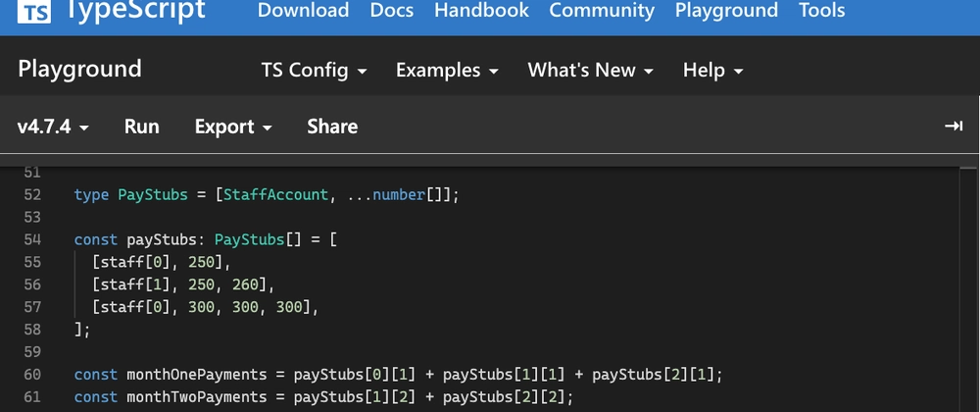Click the Share button
The image size is (980, 412).
tap(332, 127)
